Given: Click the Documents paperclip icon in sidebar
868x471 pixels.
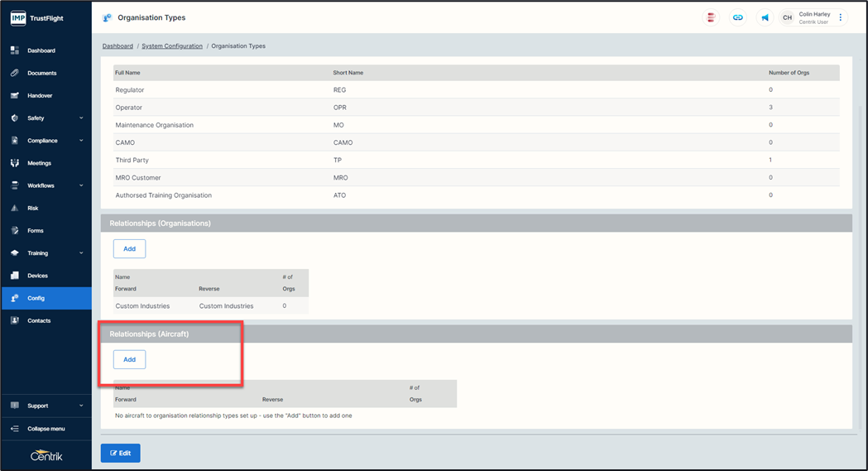Looking at the screenshot, I should point(15,73).
